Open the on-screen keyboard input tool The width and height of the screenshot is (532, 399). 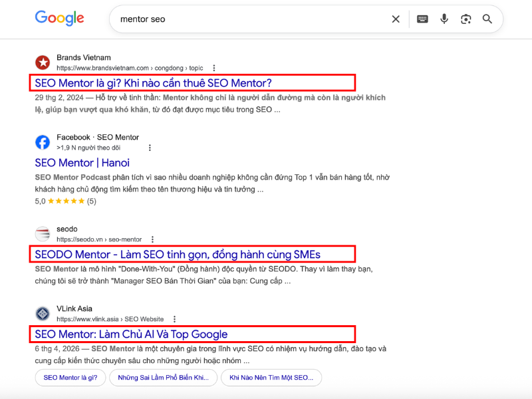422,19
